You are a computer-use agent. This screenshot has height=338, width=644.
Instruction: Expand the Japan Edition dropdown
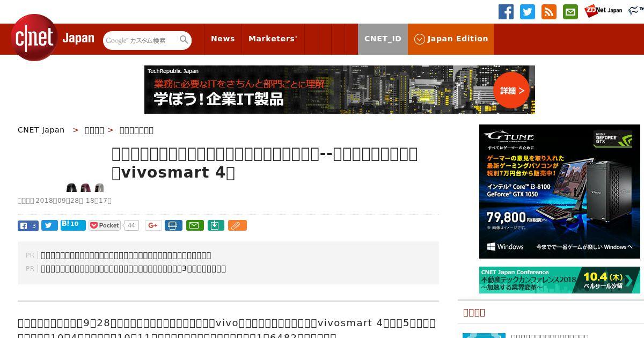pyautogui.click(x=451, y=39)
